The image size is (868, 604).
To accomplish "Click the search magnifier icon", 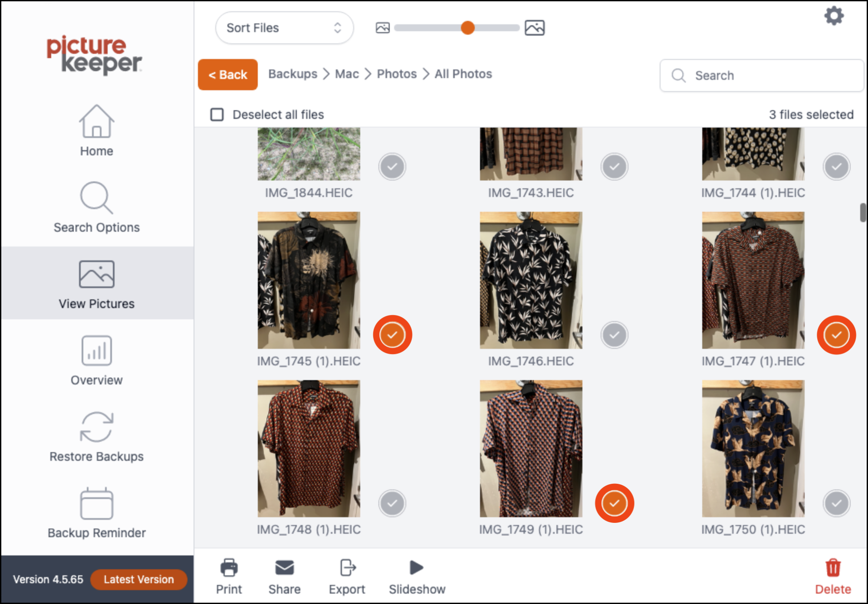I will 678,75.
